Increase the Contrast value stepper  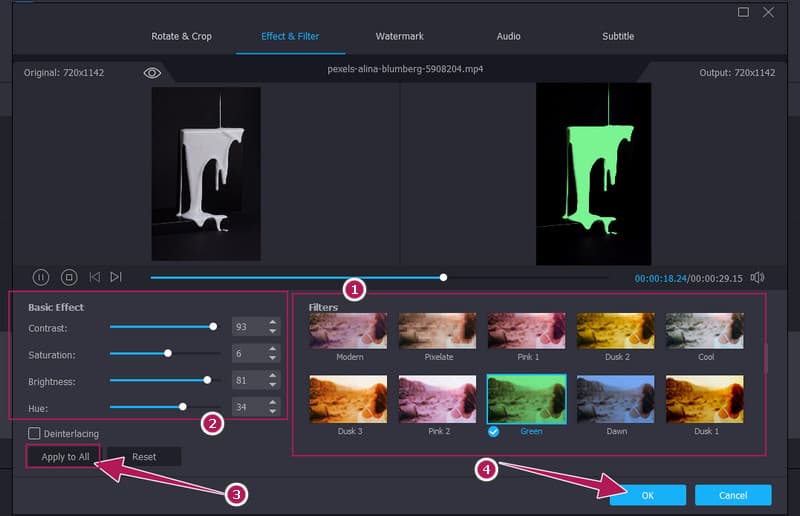(x=273, y=322)
